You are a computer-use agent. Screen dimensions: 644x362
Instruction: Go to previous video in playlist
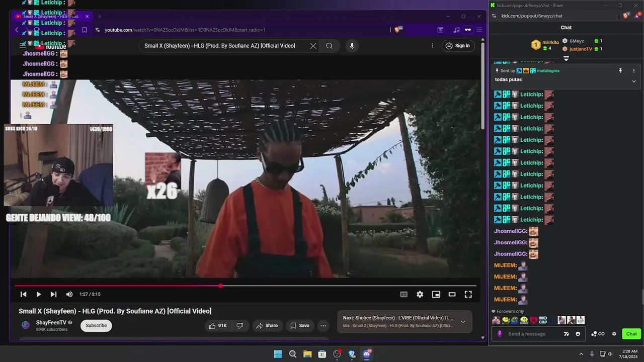(23, 294)
